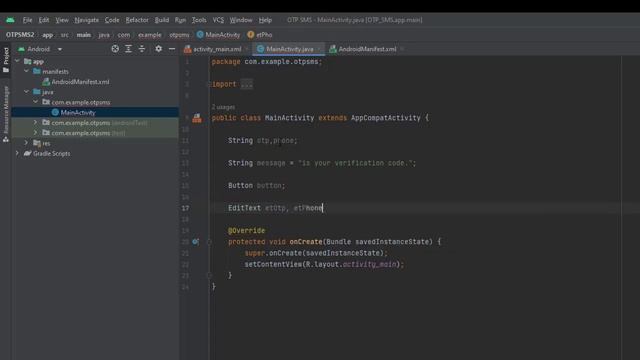640x360 pixels.
Task: Click Select Opened File target icon
Action: (115, 49)
